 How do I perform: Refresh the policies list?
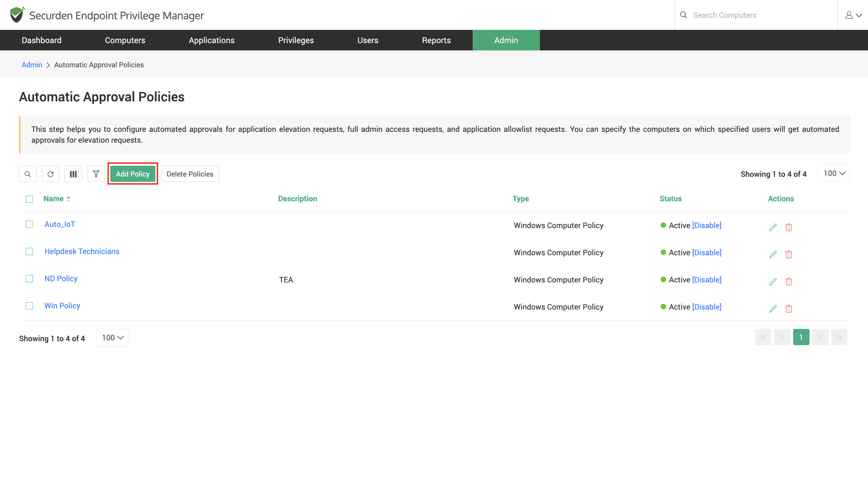[50, 174]
